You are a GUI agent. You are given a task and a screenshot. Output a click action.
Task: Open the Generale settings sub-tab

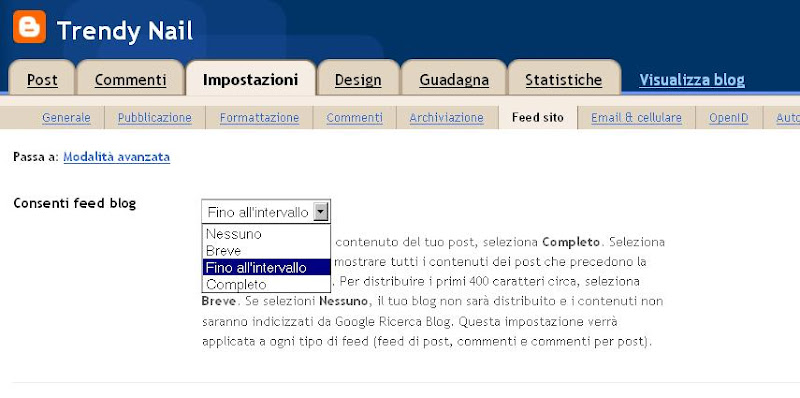(66, 118)
